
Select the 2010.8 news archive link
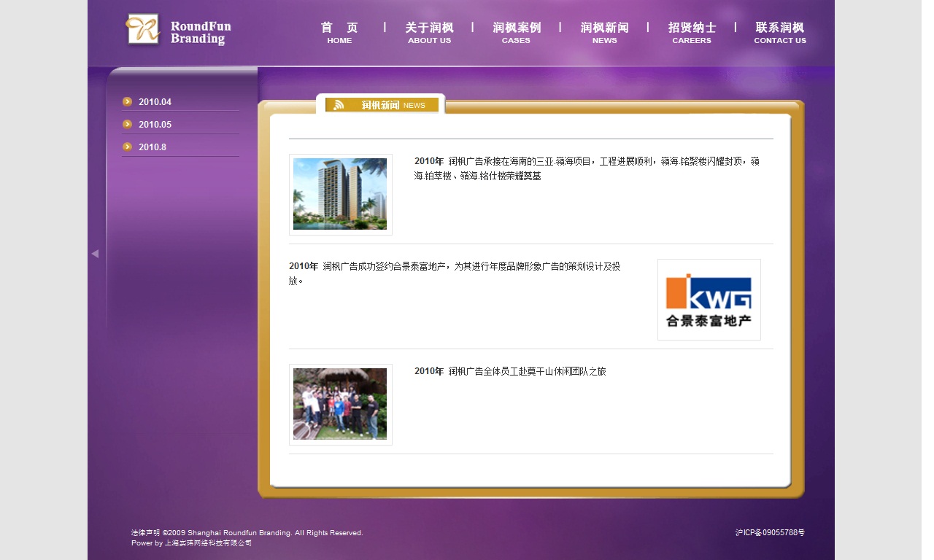tap(153, 147)
